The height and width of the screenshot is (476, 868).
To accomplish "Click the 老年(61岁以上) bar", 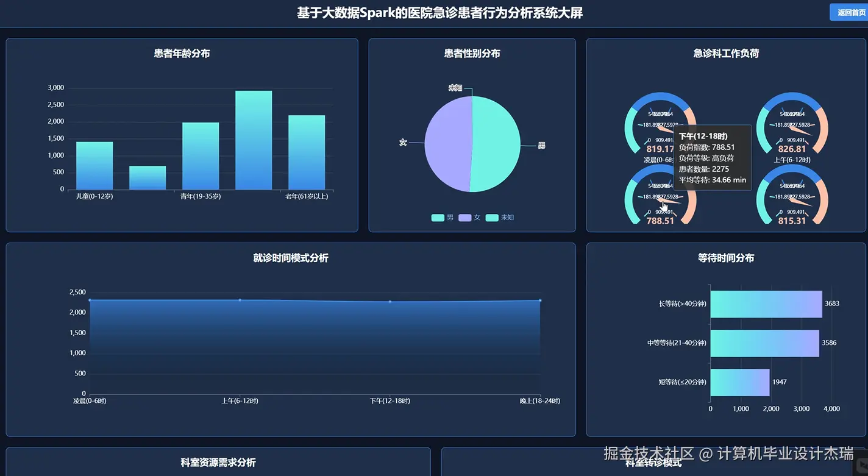I will tap(307, 152).
